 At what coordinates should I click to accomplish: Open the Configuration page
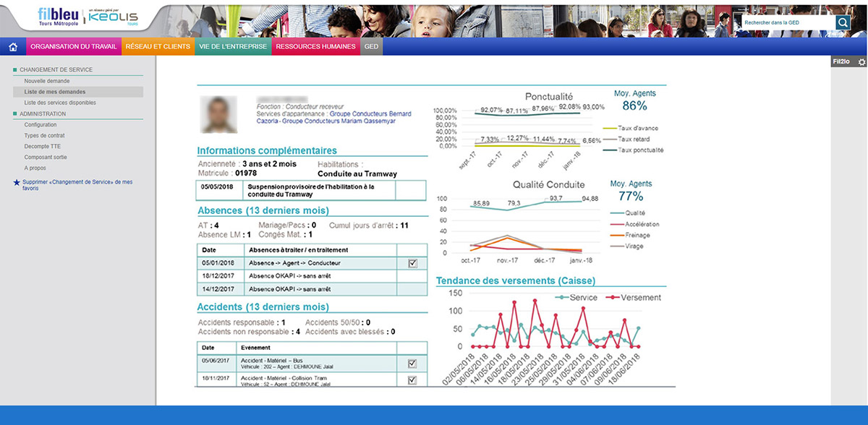point(41,125)
